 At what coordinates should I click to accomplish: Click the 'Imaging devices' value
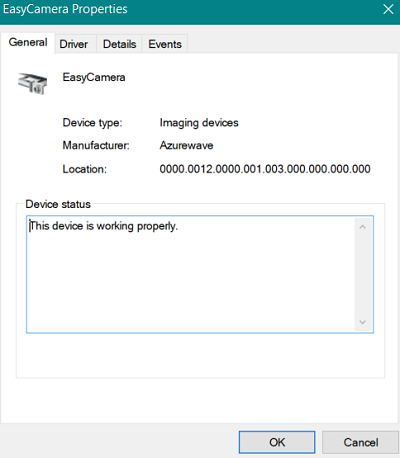click(199, 123)
